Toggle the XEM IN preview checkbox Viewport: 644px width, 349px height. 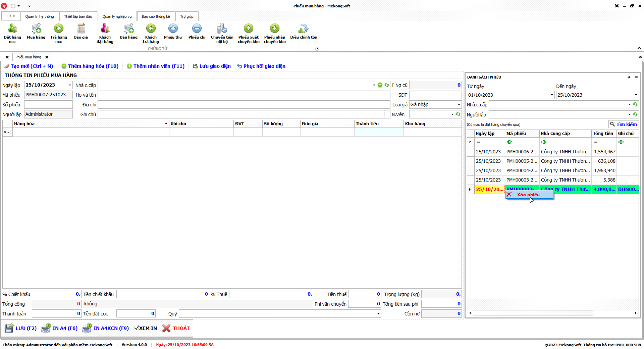pos(137,328)
